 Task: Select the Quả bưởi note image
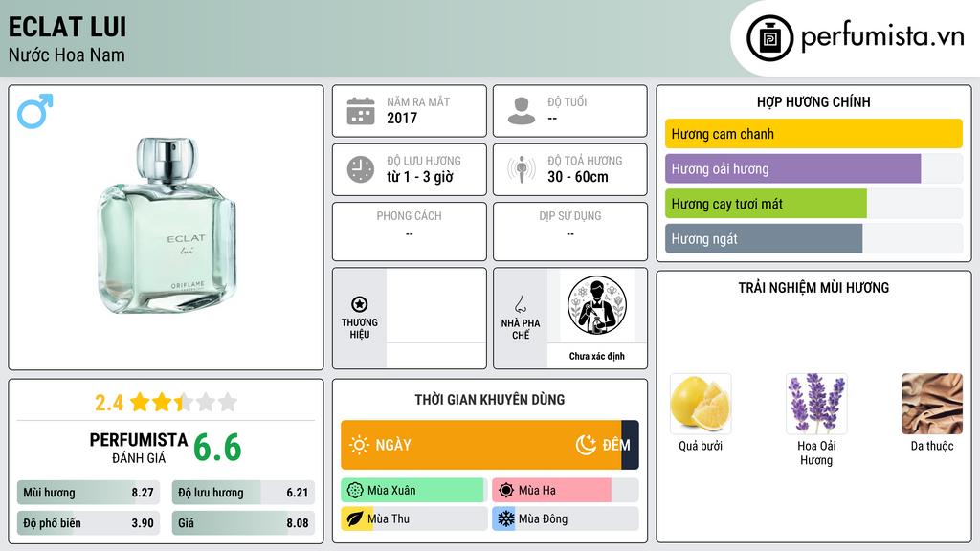(701, 404)
